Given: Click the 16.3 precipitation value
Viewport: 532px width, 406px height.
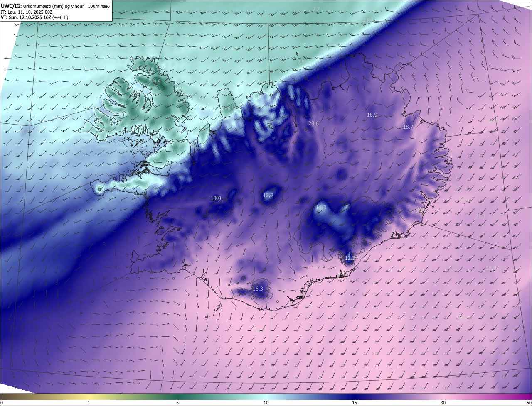Looking at the screenshot, I should 258,289.
